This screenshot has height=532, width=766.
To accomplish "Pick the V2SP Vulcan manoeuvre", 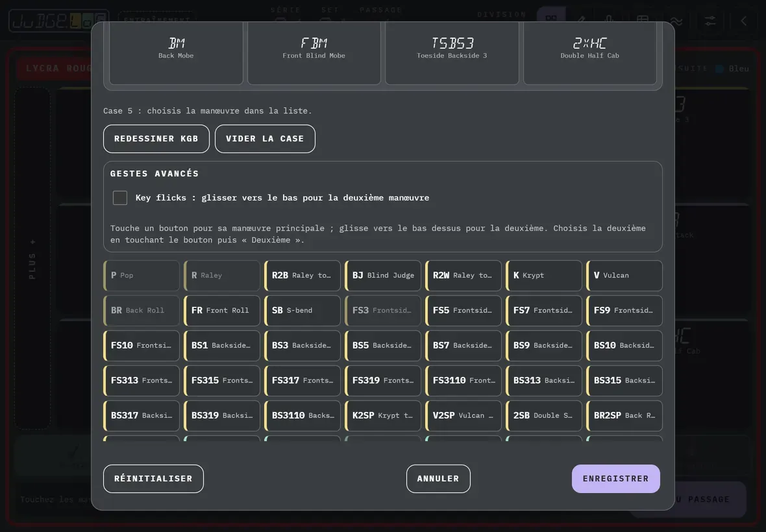I will [x=463, y=416].
